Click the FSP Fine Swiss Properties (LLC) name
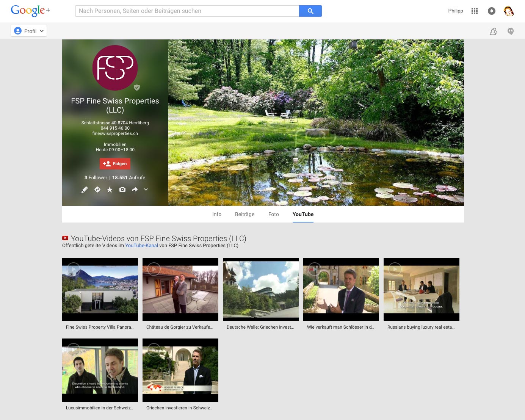The width and height of the screenshot is (525, 420). coord(115,105)
